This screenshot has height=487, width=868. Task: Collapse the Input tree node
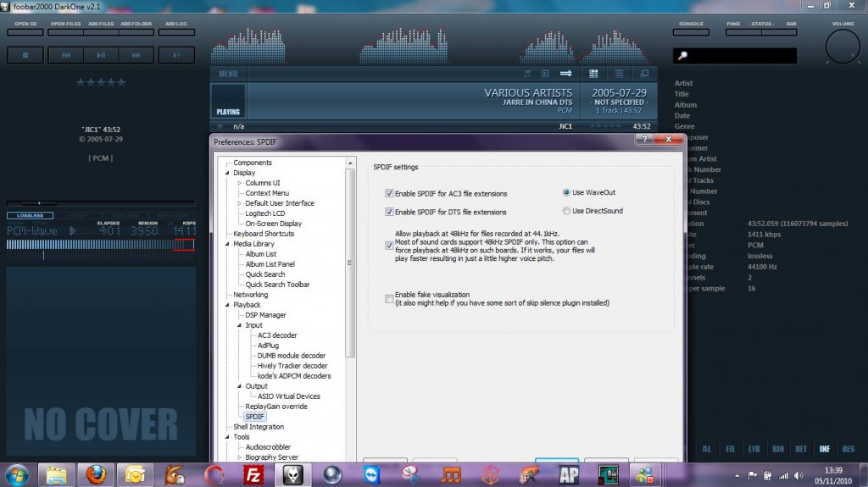(239, 325)
